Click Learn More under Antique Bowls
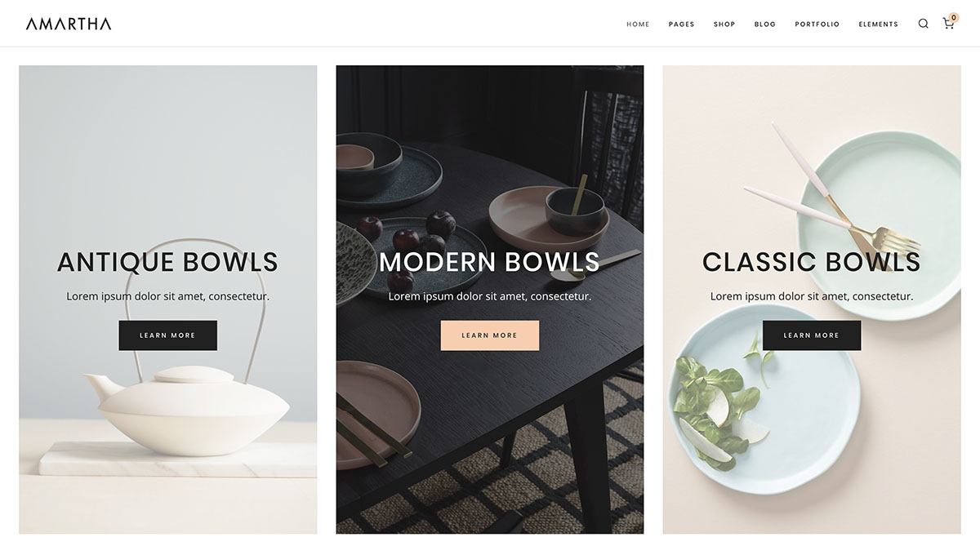 tap(167, 335)
